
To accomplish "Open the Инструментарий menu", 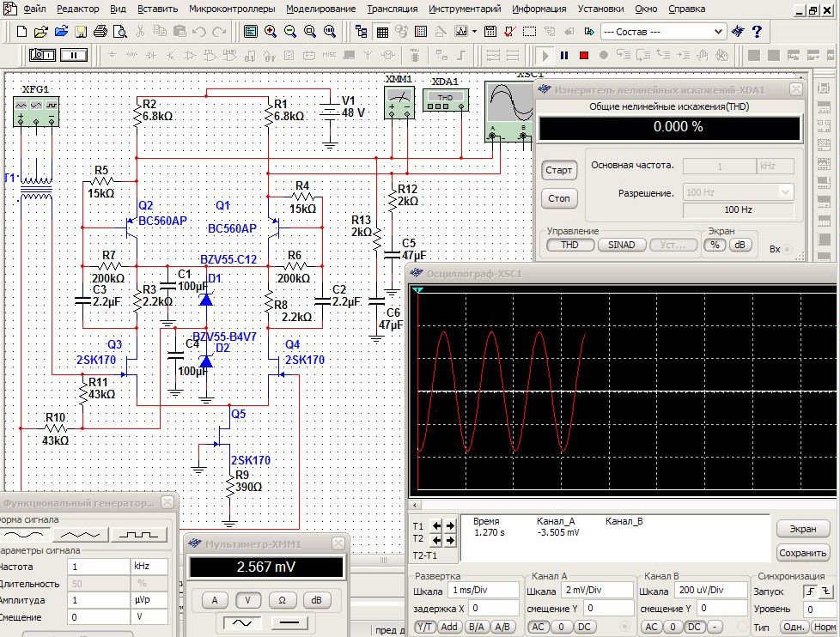I will (465, 9).
